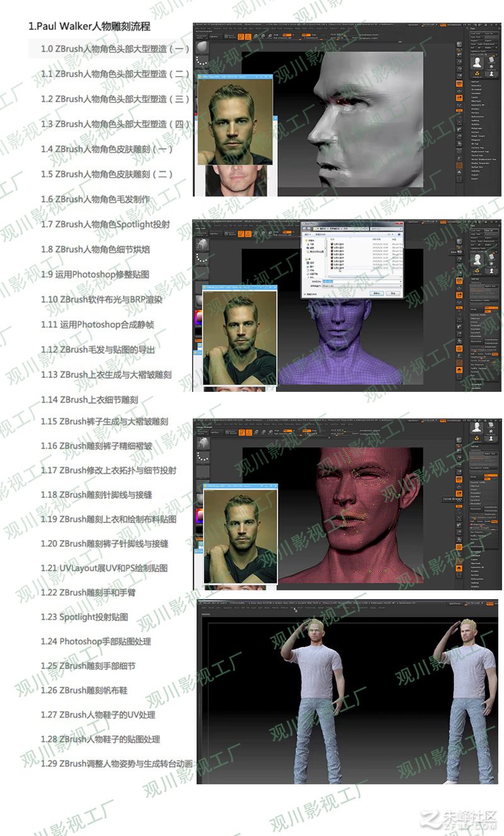Click the 1.7 ZBrush人物角色Spotlight投射 entry
This screenshot has height=836, width=504.
105,224
